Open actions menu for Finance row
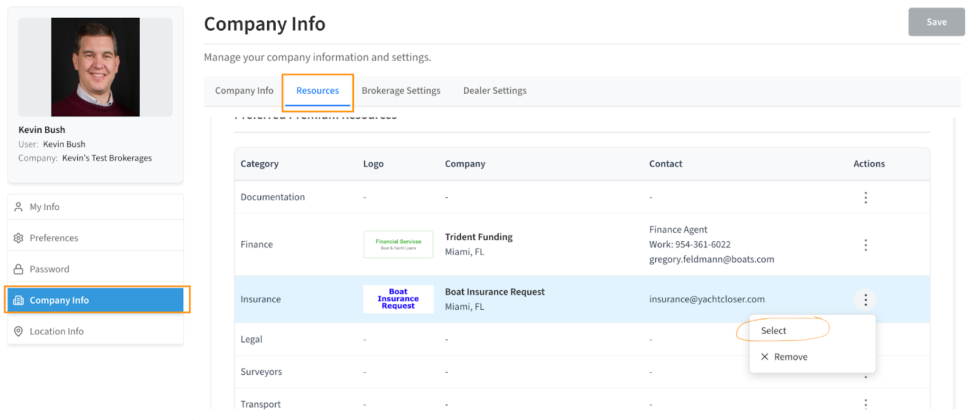Image resolution: width=980 pixels, height=420 pixels. point(865,245)
